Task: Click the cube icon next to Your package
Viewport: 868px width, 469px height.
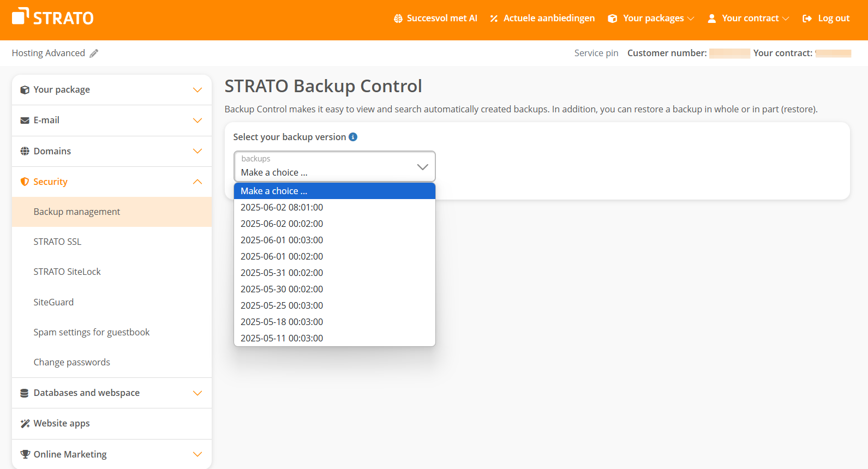Action: tap(25, 90)
